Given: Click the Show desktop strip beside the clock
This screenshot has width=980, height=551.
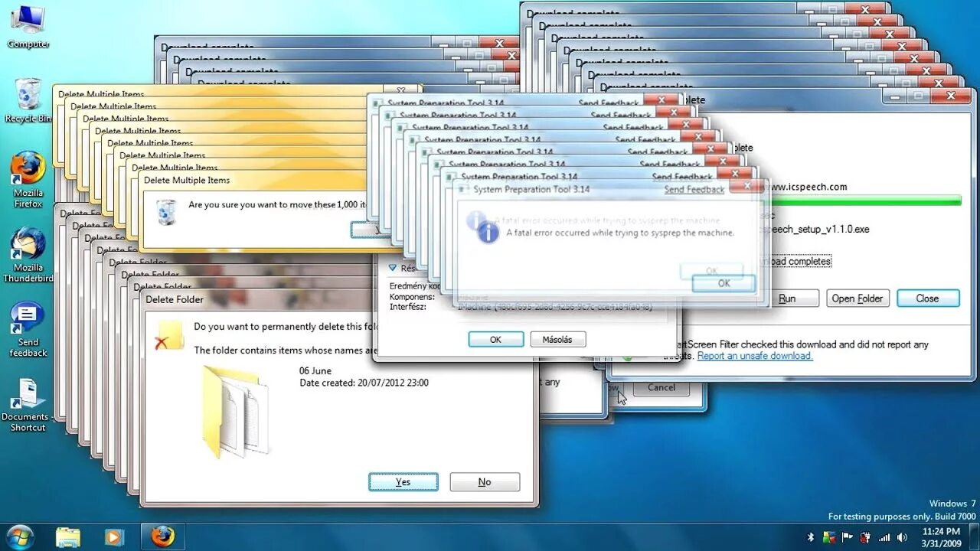Looking at the screenshot, I should click(x=975, y=537).
